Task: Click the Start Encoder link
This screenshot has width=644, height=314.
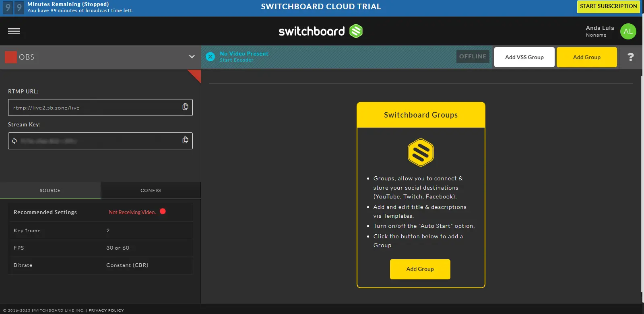Action: (x=237, y=60)
